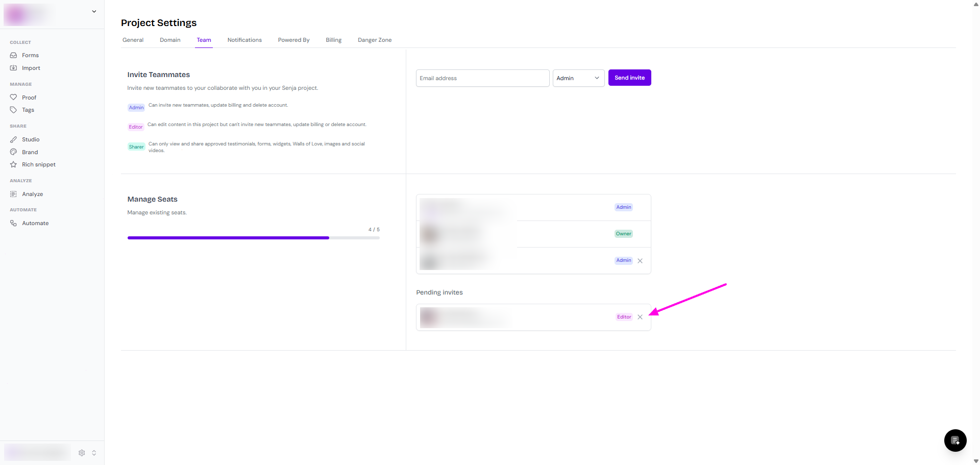This screenshot has width=980, height=465.
Task: Open Forms from the sidebar
Action: pos(30,55)
